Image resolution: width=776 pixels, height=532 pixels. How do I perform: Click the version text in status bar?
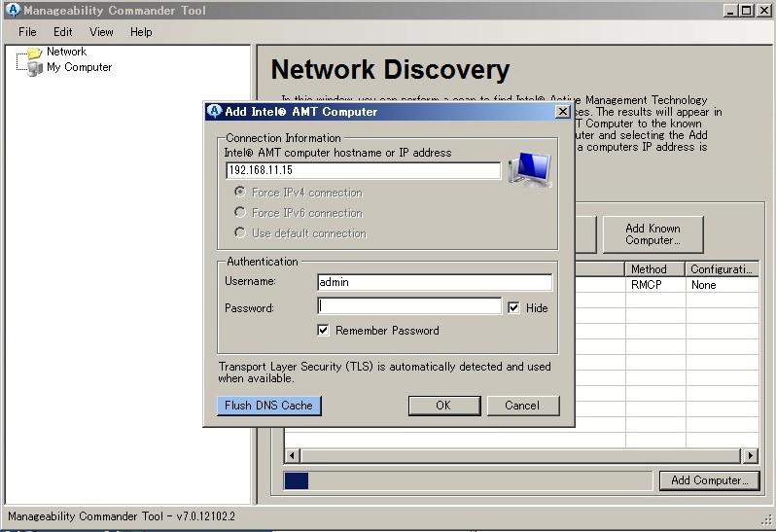[x=122, y=516]
